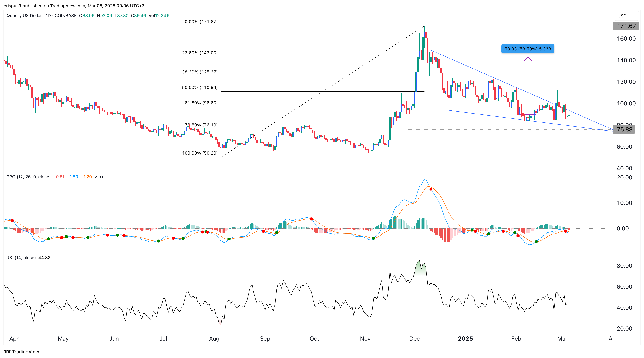Click the Apr label on time axis
The width and height of the screenshot is (644, 358).
[14, 338]
